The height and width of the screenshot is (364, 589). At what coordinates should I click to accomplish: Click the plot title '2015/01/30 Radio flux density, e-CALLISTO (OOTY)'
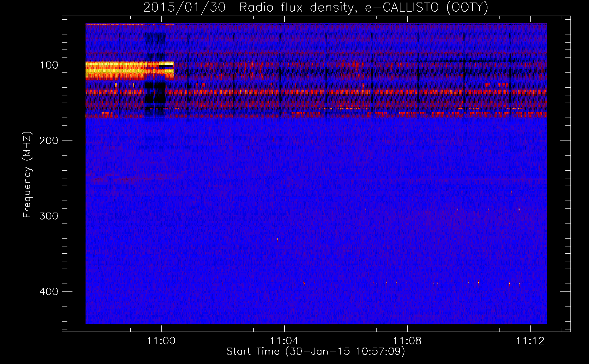tap(316, 7)
